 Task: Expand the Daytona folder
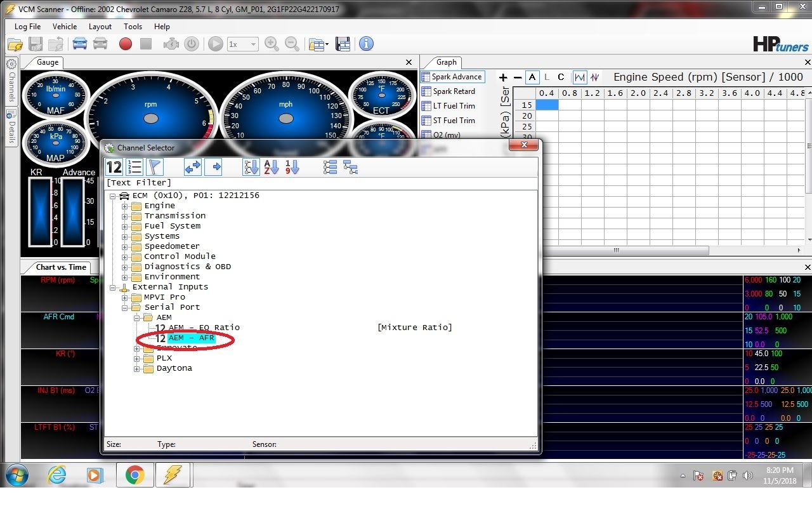pyautogui.click(x=137, y=369)
